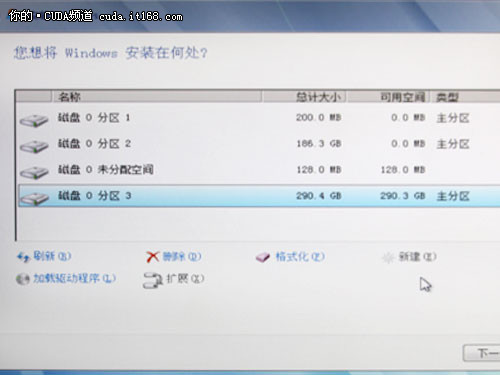500x375 pixels.
Task: Click the 200.0 MB total size cell
Action: 318,117
